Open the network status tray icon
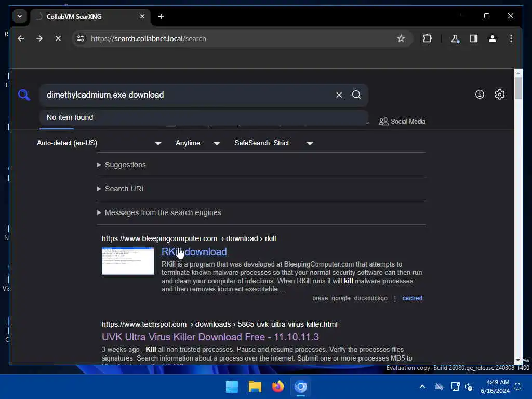Screen dimensions: 532x399 [x=455, y=387]
